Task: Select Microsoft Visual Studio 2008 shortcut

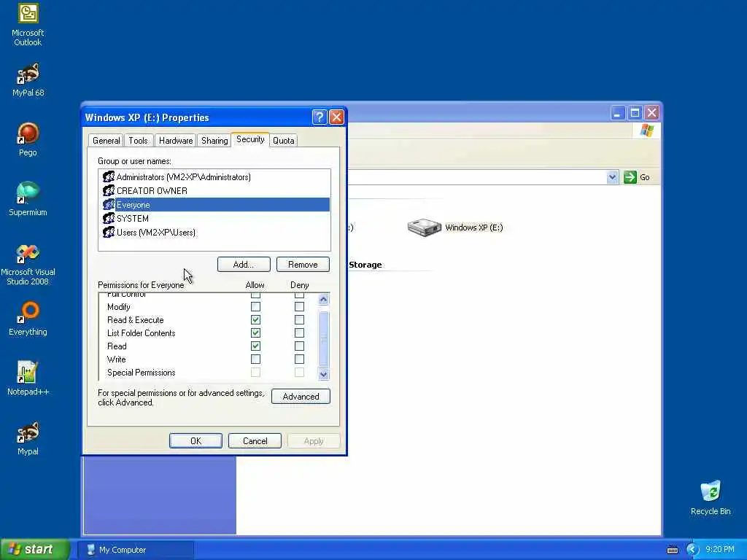Action: click(28, 264)
